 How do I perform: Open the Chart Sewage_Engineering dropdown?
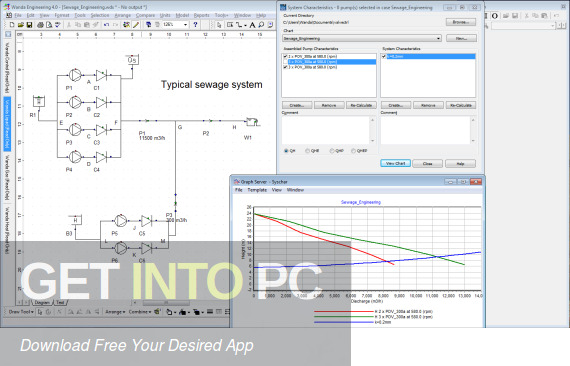click(x=438, y=39)
